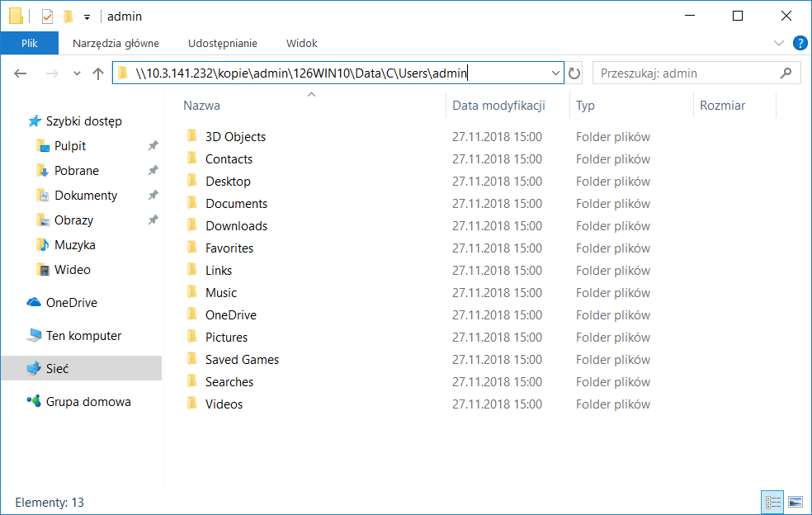
Task: Open the Widok ribbon tab
Action: (301, 43)
